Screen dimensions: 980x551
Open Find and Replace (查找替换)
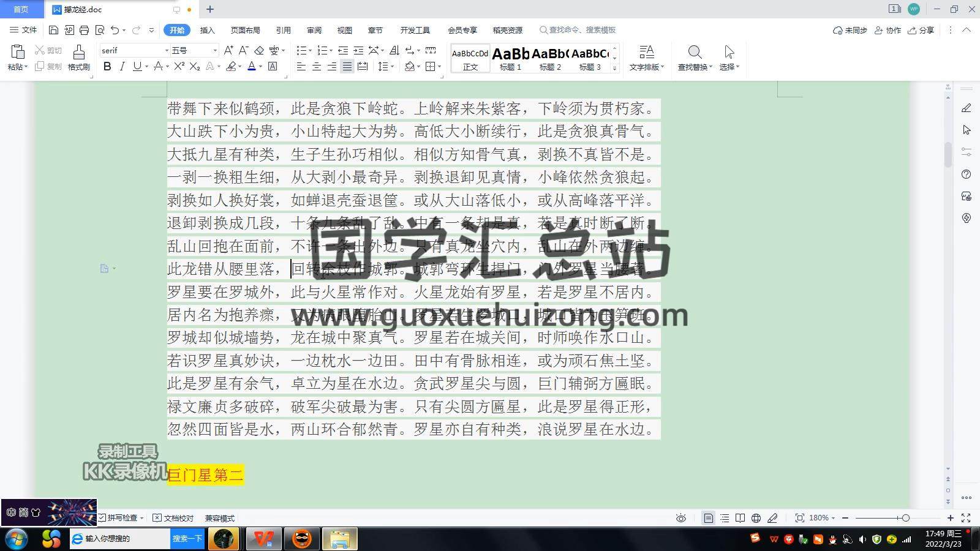click(x=695, y=58)
